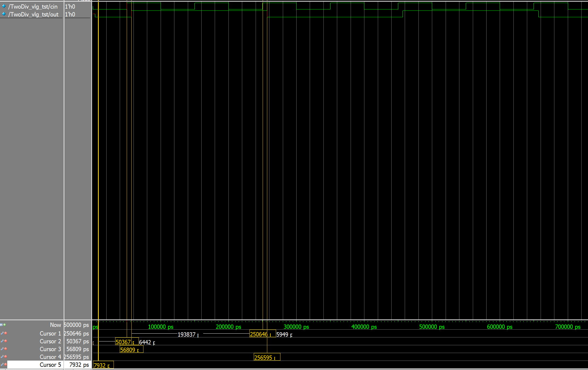Open Cursor 1 properties wrench icon
This screenshot has width=588, height=370.
coord(2,333)
